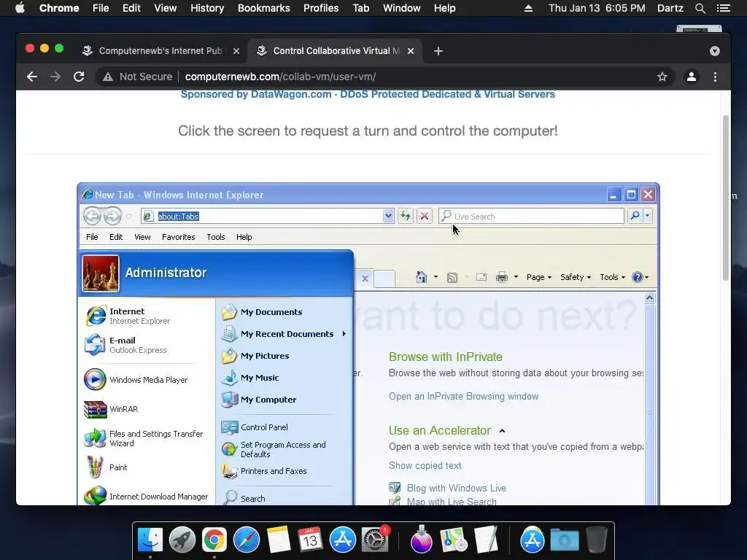
Task: Open IE Help menu
Action: [x=244, y=237]
